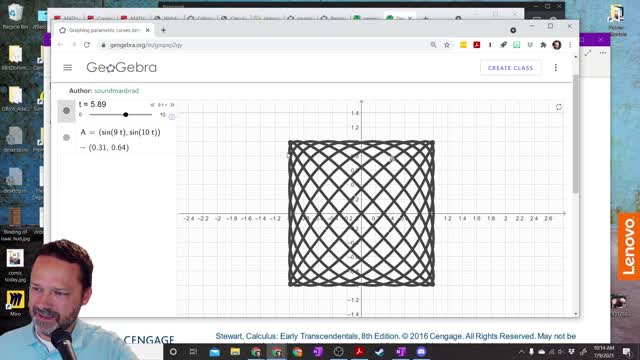
Task: Open Chrome three-dot menu
Action: [x=570, y=45]
